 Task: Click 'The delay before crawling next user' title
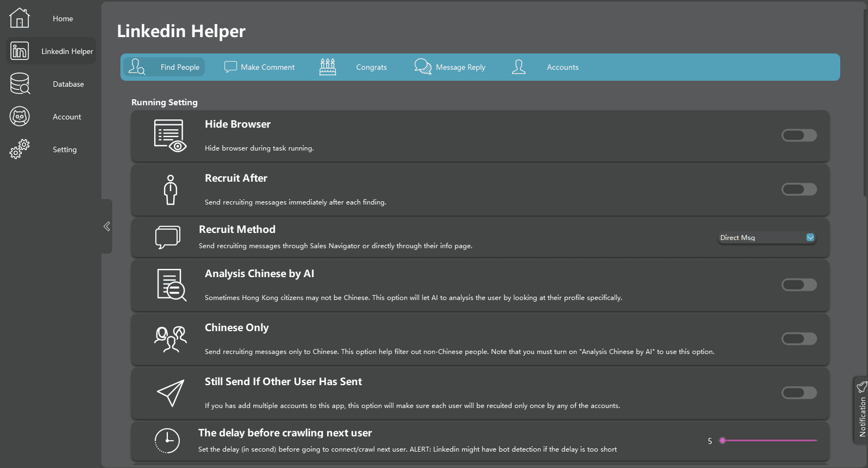[285, 433]
